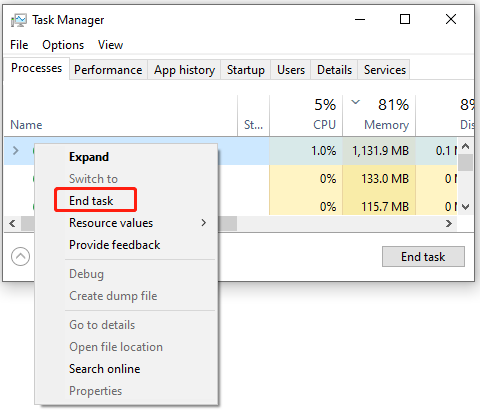Click the St... status column header
The width and height of the screenshot is (480, 411).
[253, 116]
